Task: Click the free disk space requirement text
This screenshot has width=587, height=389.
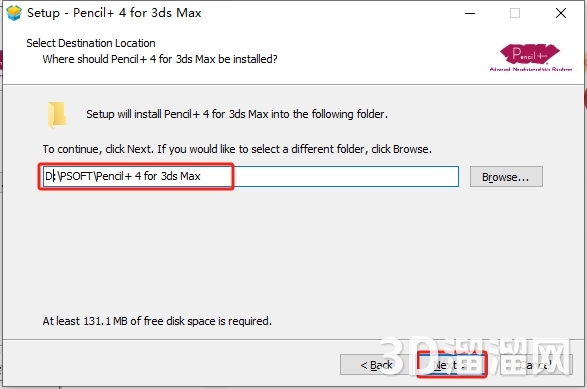Action: [x=157, y=321]
